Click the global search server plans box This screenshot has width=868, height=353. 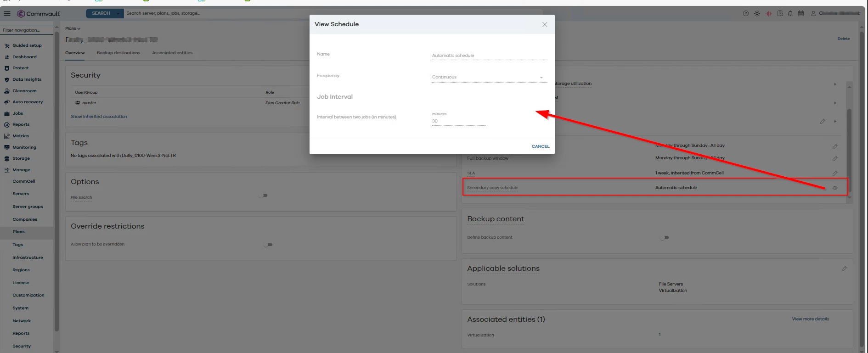[x=333, y=13]
